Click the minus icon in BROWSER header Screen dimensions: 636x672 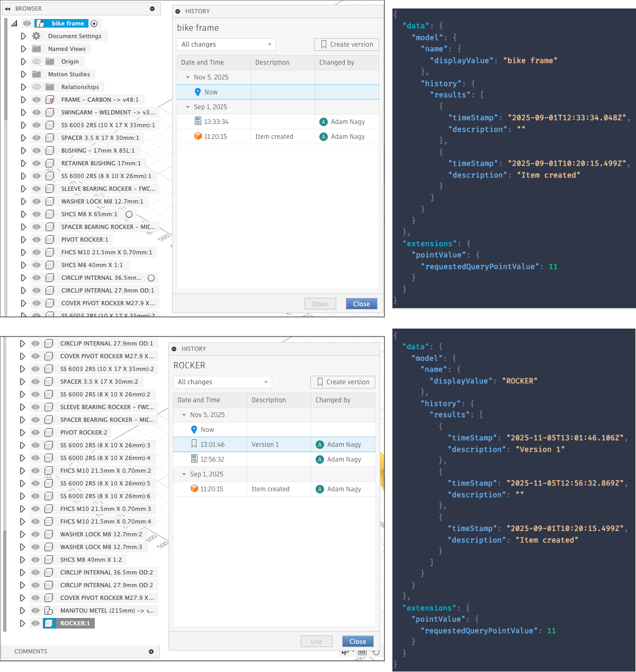tap(153, 8)
